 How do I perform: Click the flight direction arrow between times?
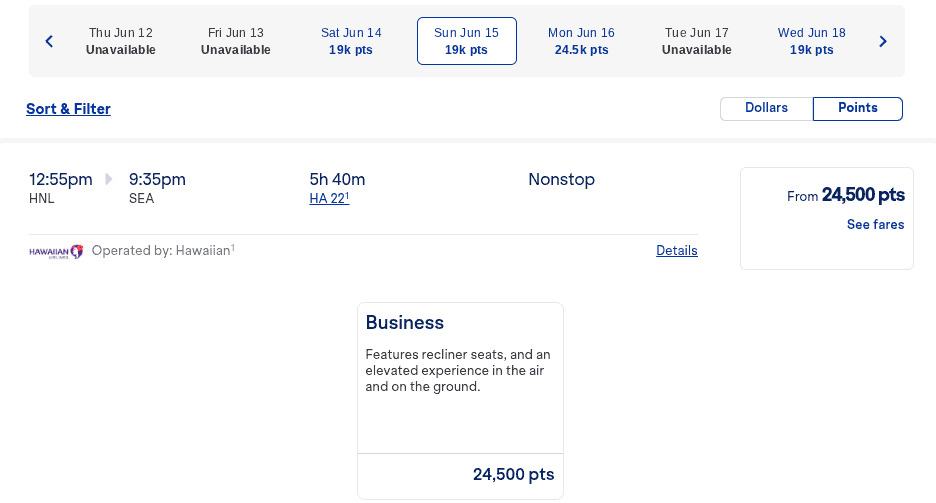tap(109, 180)
